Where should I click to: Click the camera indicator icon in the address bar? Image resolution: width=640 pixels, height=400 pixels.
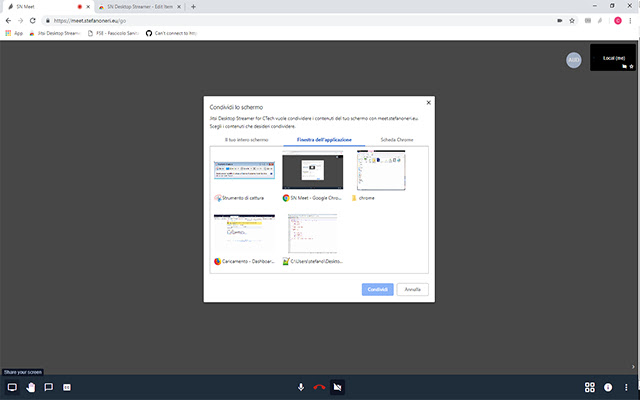(560, 20)
